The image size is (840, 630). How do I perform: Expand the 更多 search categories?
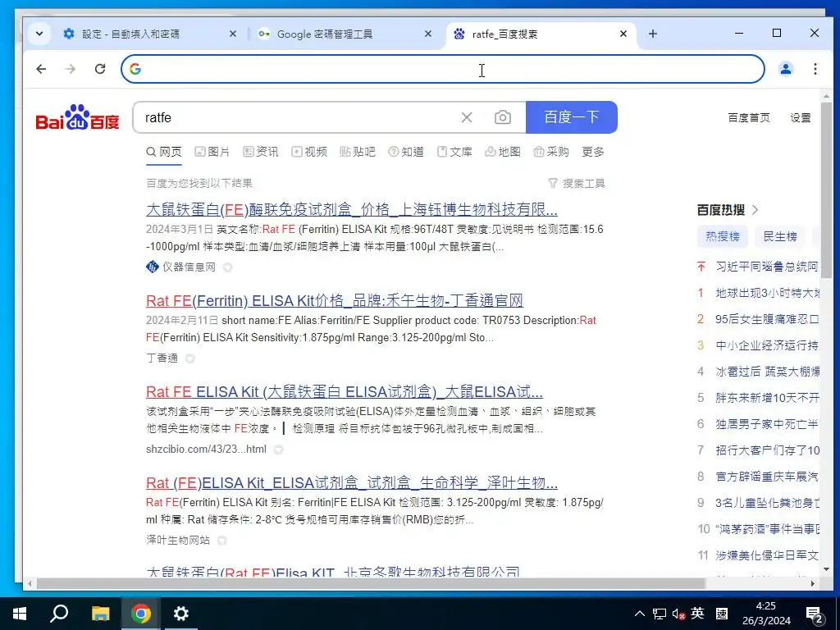click(593, 152)
